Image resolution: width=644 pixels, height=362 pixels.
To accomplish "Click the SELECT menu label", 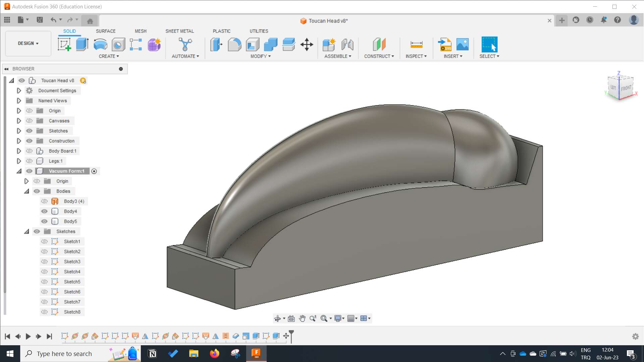I will [489, 56].
